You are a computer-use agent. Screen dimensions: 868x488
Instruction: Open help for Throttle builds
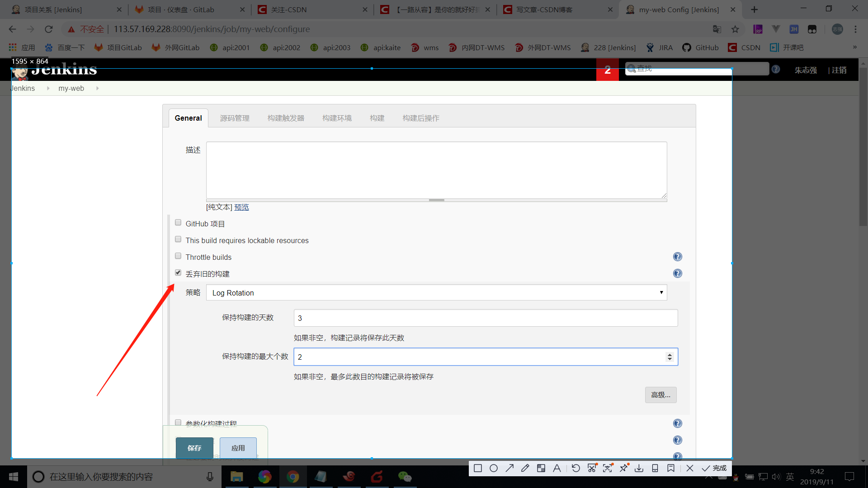pyautogui.click(x=677, y=257)
